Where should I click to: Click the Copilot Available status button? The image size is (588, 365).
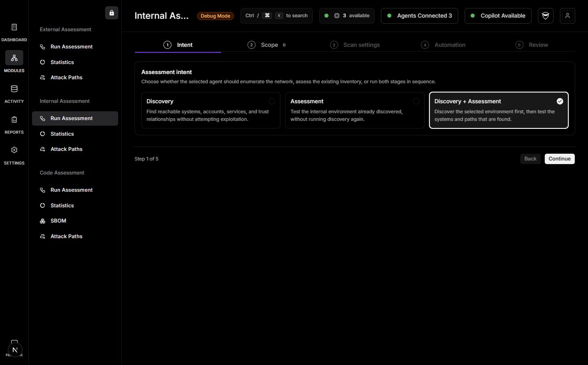[x=498, y=16]
